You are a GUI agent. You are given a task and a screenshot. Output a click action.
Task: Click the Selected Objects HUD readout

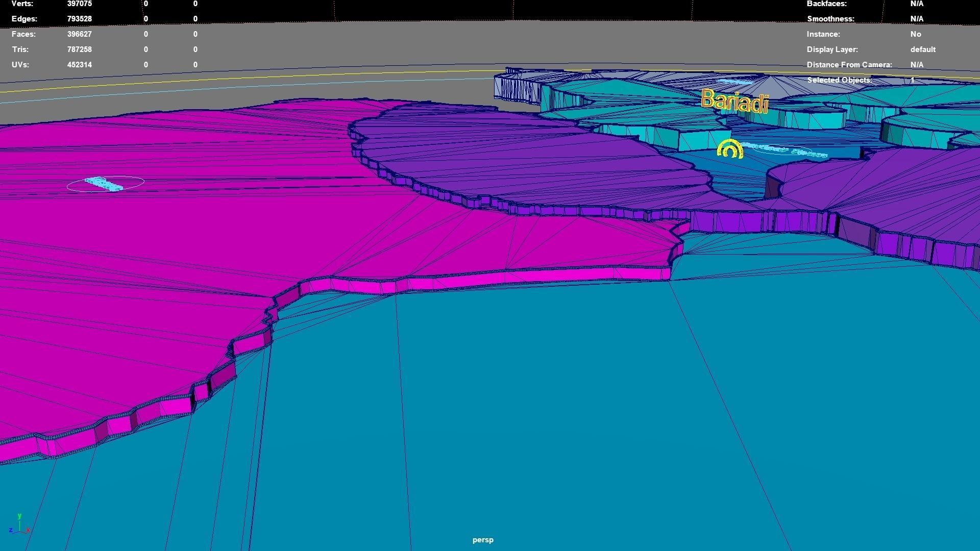point(840,80)
